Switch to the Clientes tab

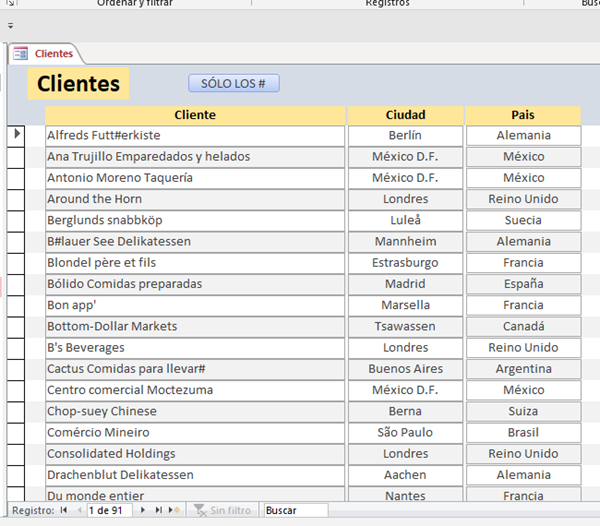53,53
